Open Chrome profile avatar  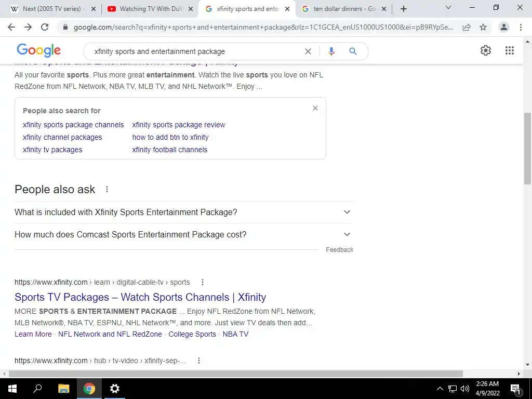(504, 27)
